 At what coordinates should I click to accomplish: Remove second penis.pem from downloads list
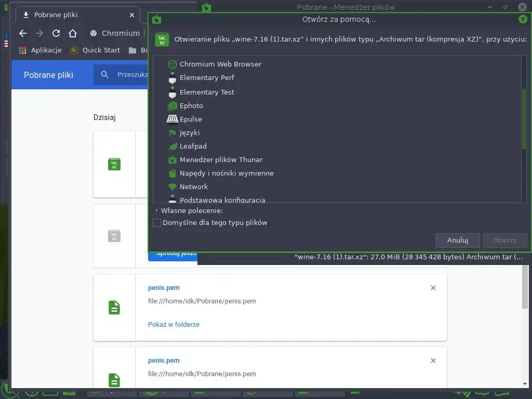[x=433, y=361]
